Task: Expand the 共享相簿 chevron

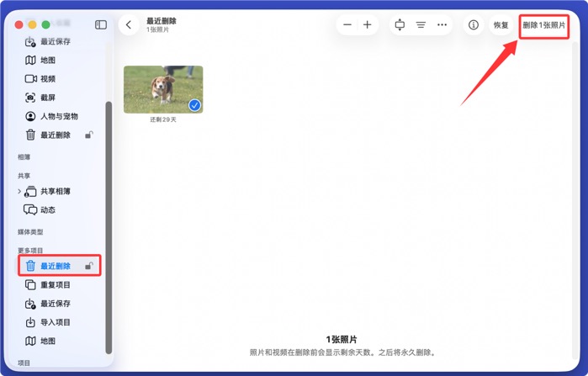Action: point(19,191)
